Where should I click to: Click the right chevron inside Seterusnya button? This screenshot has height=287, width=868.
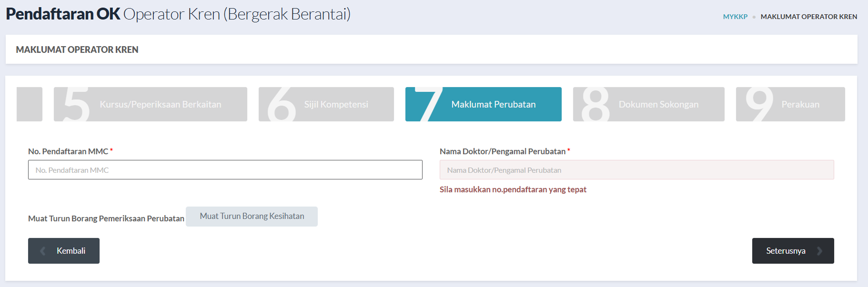coord(819,251)
